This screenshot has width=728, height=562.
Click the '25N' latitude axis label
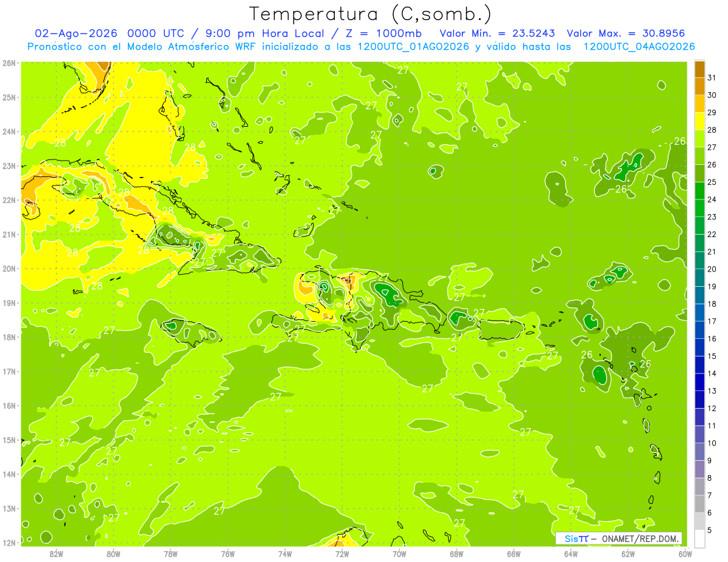pyautogui.click(x=9, y=97)
